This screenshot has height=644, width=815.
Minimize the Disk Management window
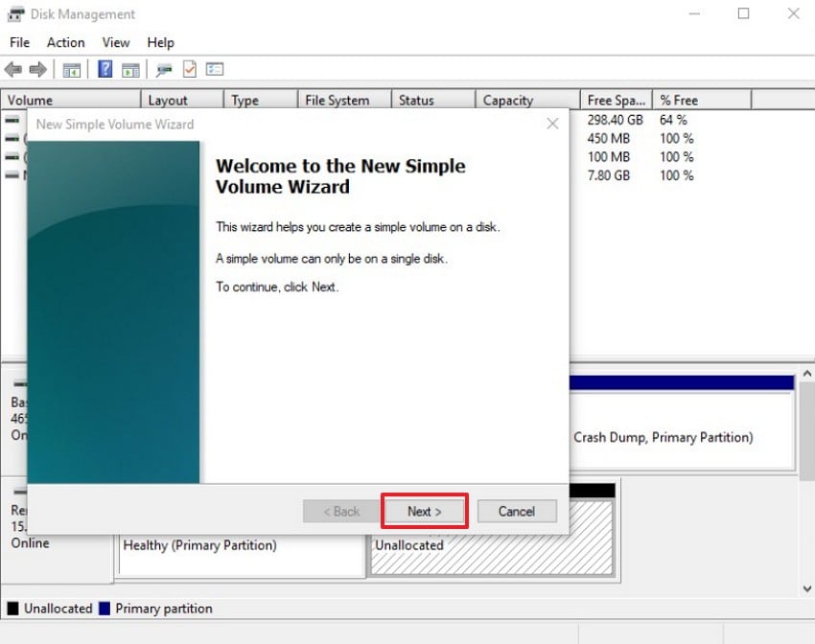(694, 14)
